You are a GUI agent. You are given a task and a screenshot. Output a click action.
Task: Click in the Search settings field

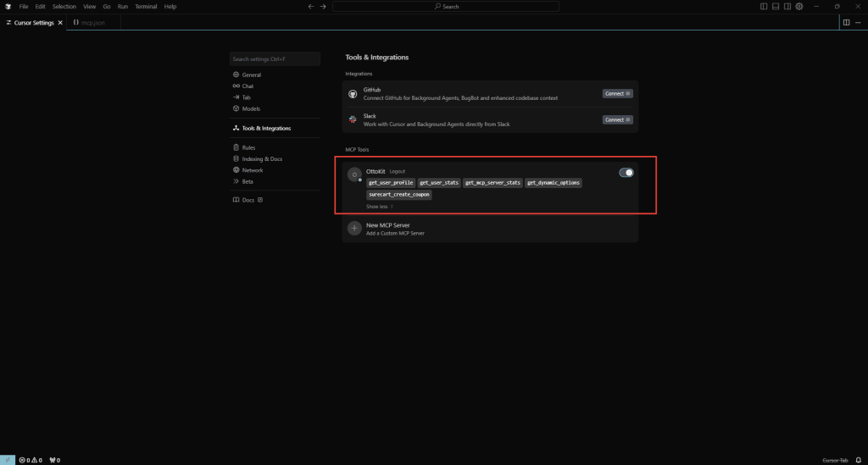pyautogui.click(x=275, y=59)
